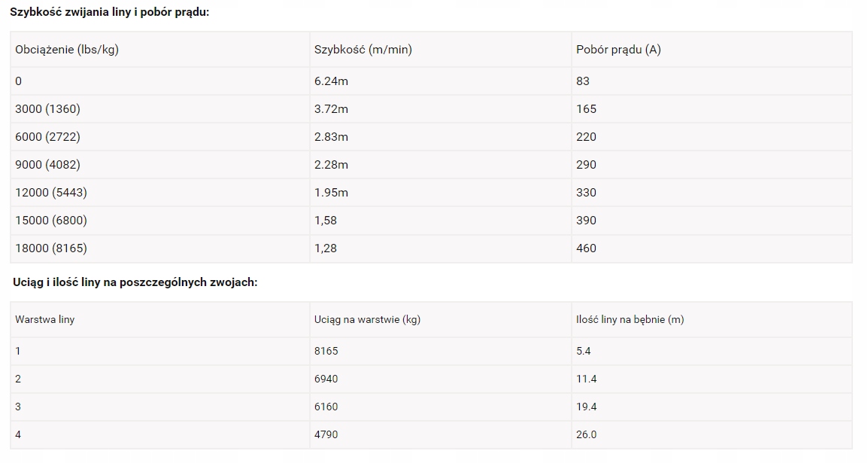Select the "Warstwa liny" column header

[44, 319]
